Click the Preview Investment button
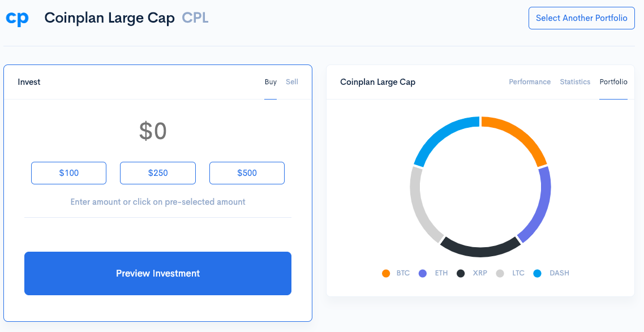Image resolution: width=644 pixels, height=332 pixels. tap(157, 273)
